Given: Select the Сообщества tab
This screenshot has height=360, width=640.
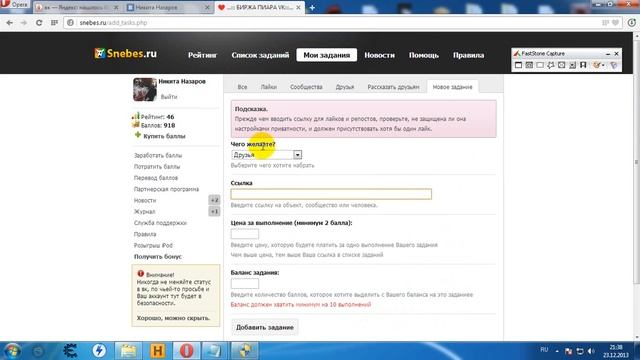Looking at the screenshot, I should point(306,87).
